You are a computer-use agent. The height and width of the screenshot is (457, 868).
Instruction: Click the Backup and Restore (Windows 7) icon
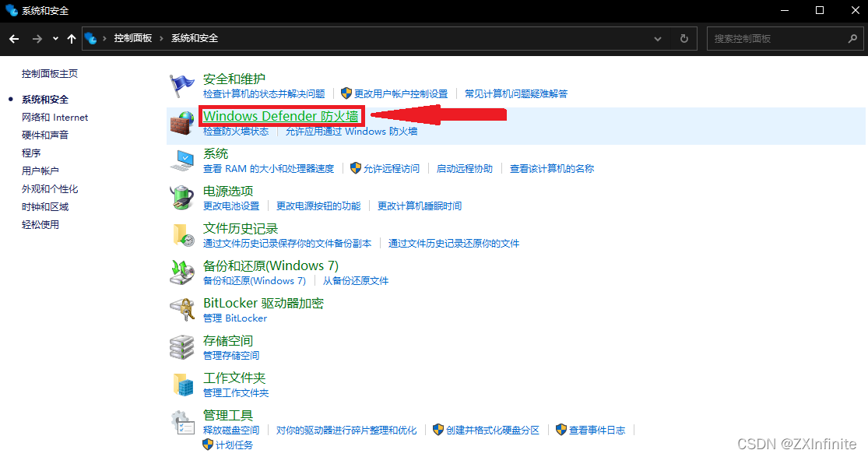(181, 272)
